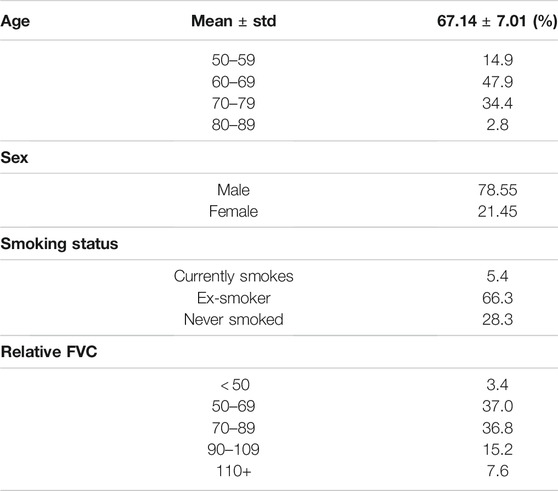Select the Never smoked label
558x491 pixels.
[233, 319]
